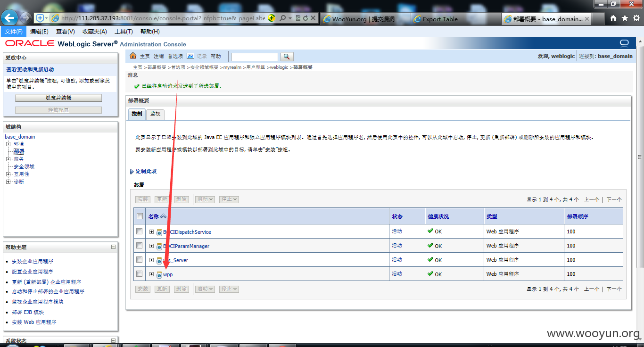644x347 pixels.
Task: Click the console home house icon
Action: (x=133, y=56)
